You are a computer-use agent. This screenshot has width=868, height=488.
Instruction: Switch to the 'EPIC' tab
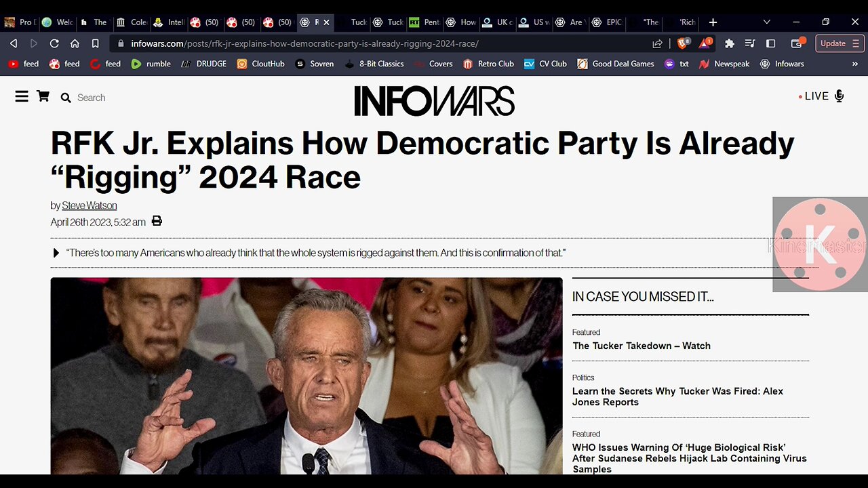point(607,22)
